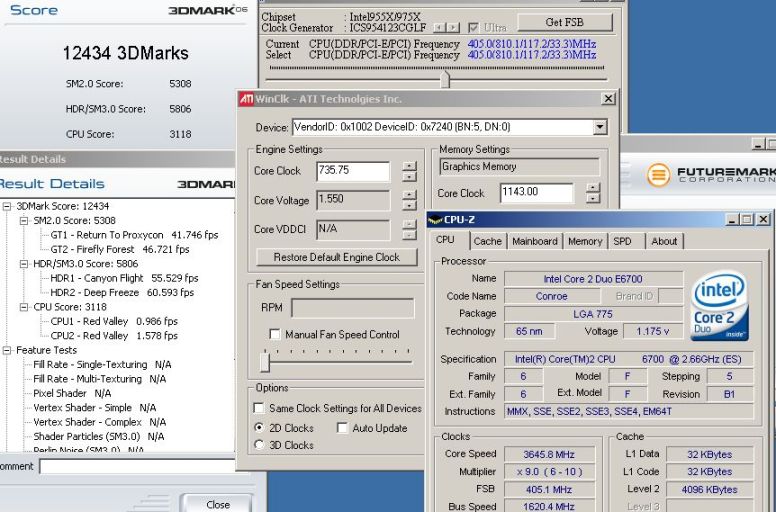Click the CPU-Z title bar icon
This screenshot has height=512, width=776.
(x=435, y=219)
